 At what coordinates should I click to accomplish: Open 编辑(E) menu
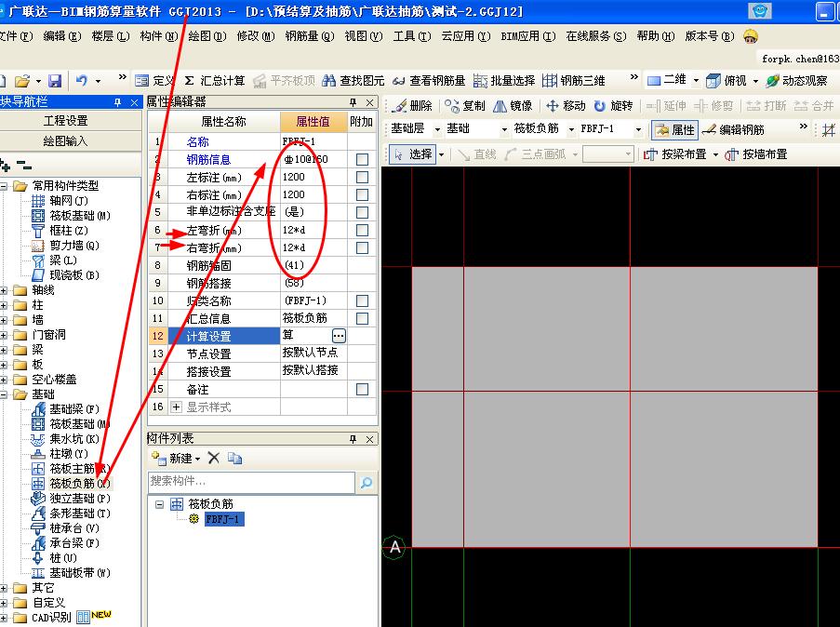(x=62, y=36)
